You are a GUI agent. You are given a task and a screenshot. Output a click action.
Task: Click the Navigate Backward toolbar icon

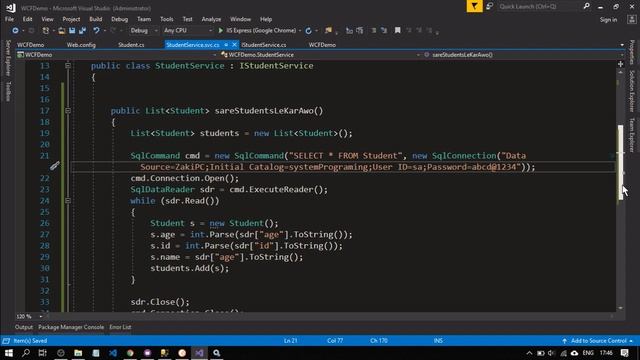tap(16, 31)
